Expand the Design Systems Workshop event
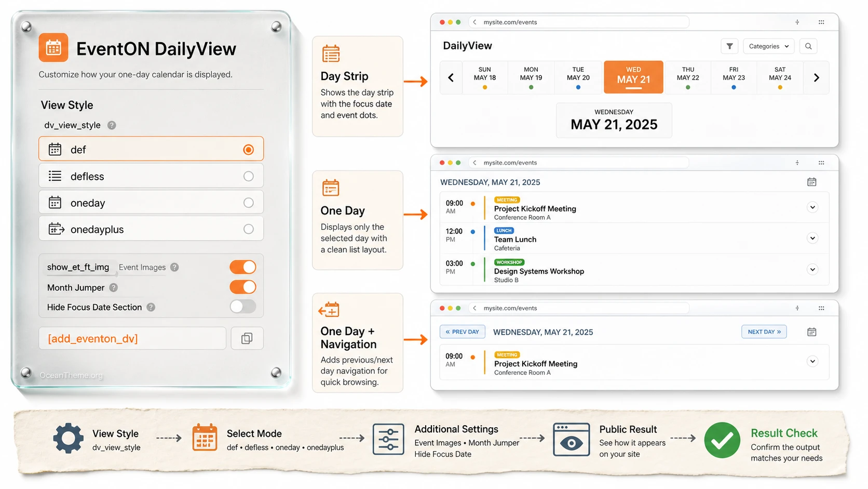 click(x=812, y=269)
